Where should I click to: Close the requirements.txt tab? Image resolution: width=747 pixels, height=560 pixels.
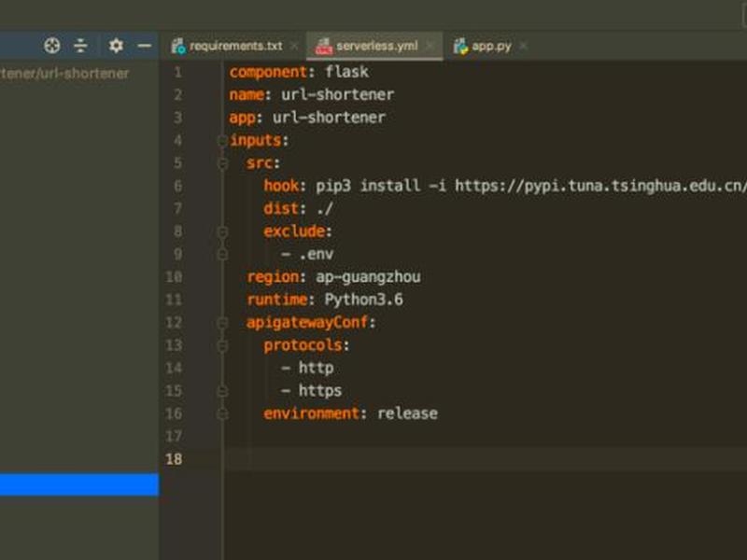(x=294, y=46)
